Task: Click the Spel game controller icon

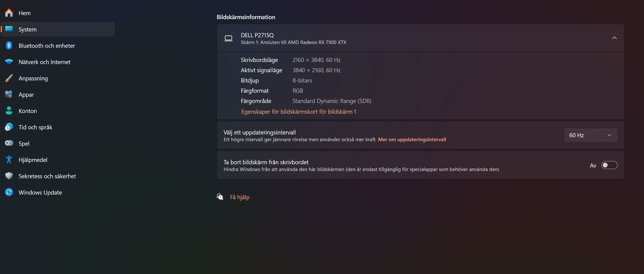Action: click(x=9, y=143)
